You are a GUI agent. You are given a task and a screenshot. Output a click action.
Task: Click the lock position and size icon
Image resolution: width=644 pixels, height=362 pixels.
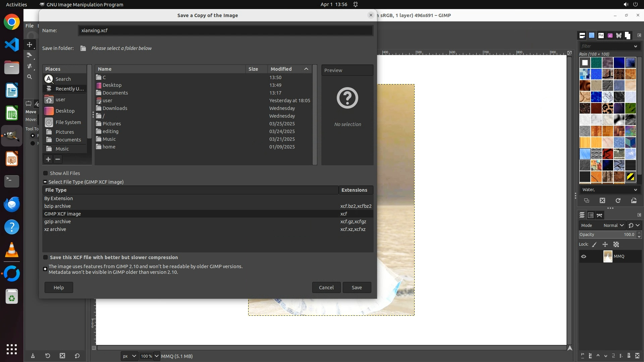[x=605, y=245]
